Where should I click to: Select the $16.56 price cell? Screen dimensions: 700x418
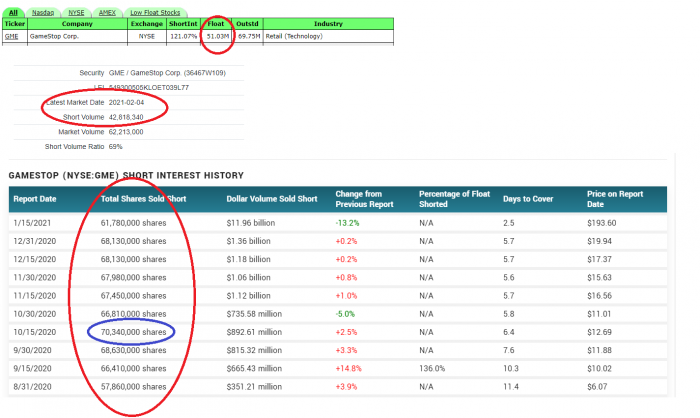click(599, 296)
